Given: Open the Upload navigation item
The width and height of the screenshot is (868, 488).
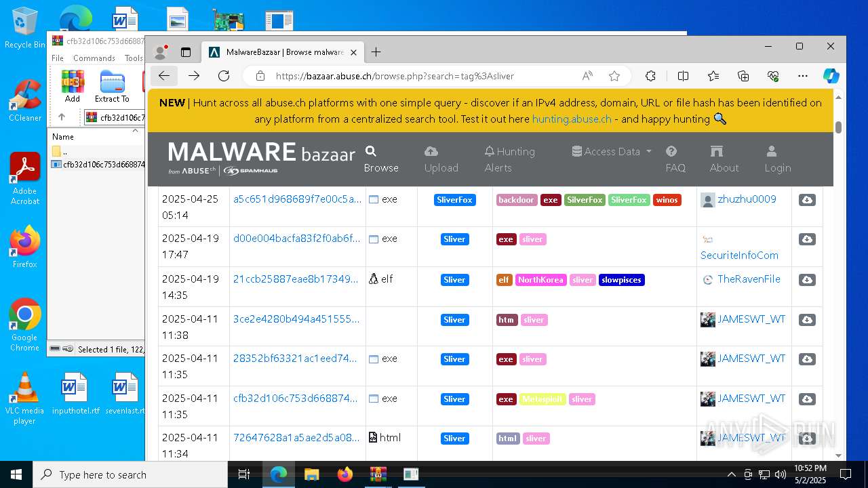Looking at the screenshot, I should coord(441,159).
